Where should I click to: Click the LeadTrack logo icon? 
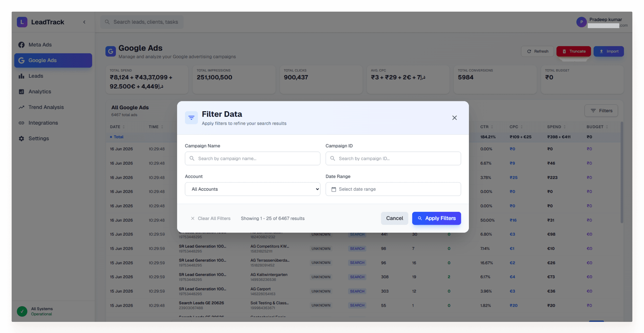click(22, 22)
